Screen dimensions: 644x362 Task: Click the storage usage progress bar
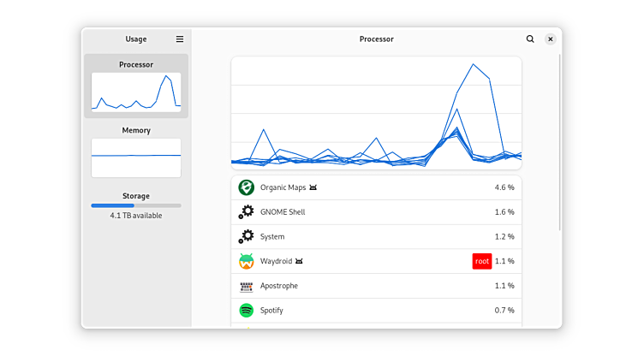tap(136, 205)
